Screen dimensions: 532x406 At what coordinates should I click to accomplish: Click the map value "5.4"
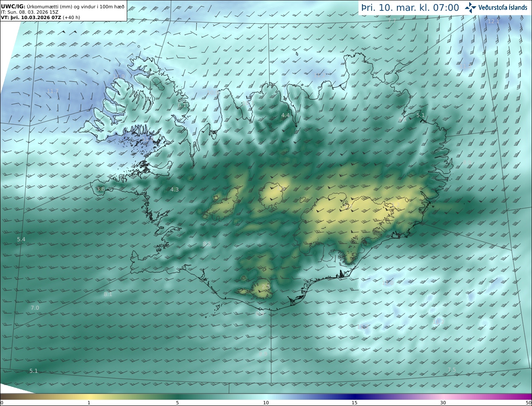click(x=21, y=240)
